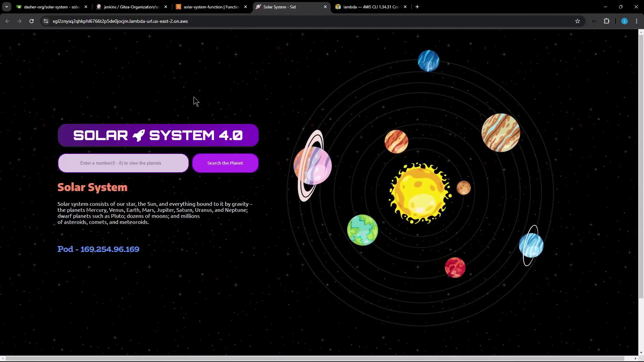Click the sun in the center
The width and height of the screenshot is (644, 362).
(419, 193)
